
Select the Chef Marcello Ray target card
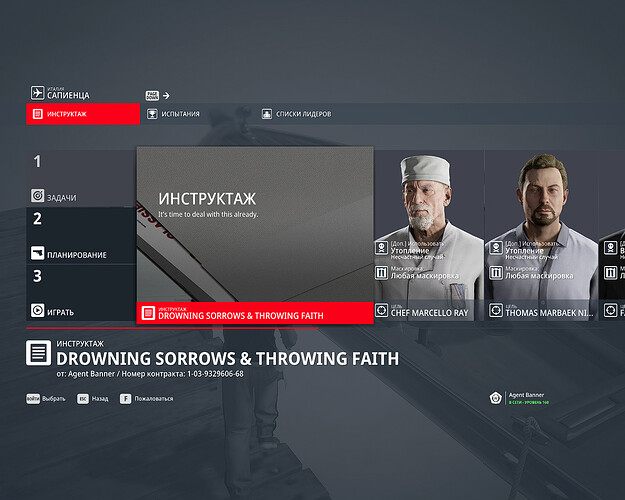point(429,235)
